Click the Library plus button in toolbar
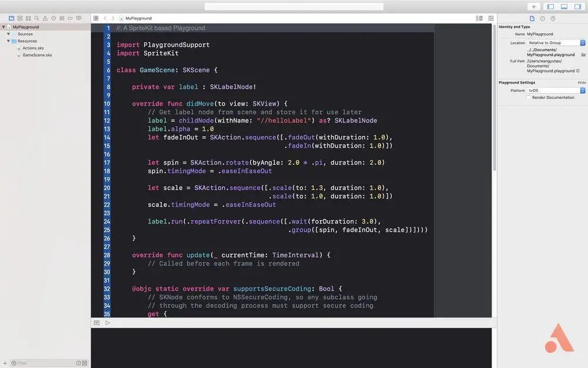This screenshot has height=368, width=588. pyautogui.click(x=534, y=6)
